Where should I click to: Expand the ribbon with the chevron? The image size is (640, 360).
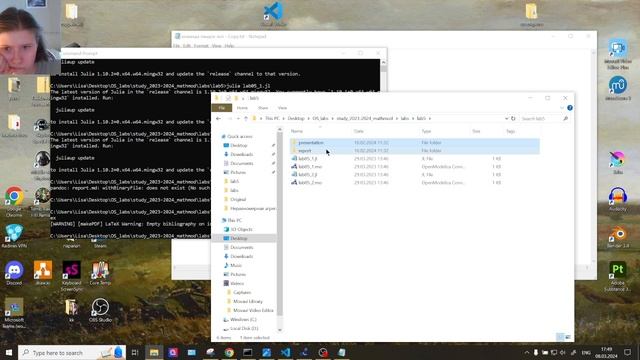tap(562, 108)
